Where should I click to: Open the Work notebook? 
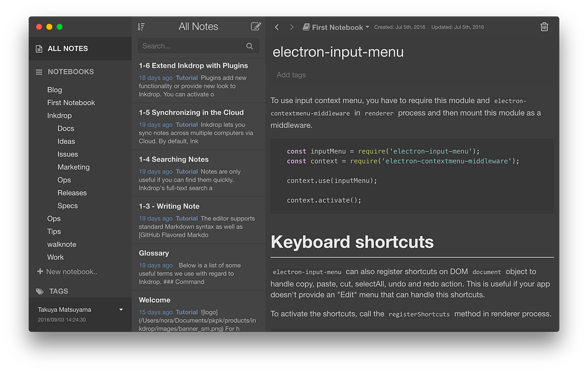point(55,257)
